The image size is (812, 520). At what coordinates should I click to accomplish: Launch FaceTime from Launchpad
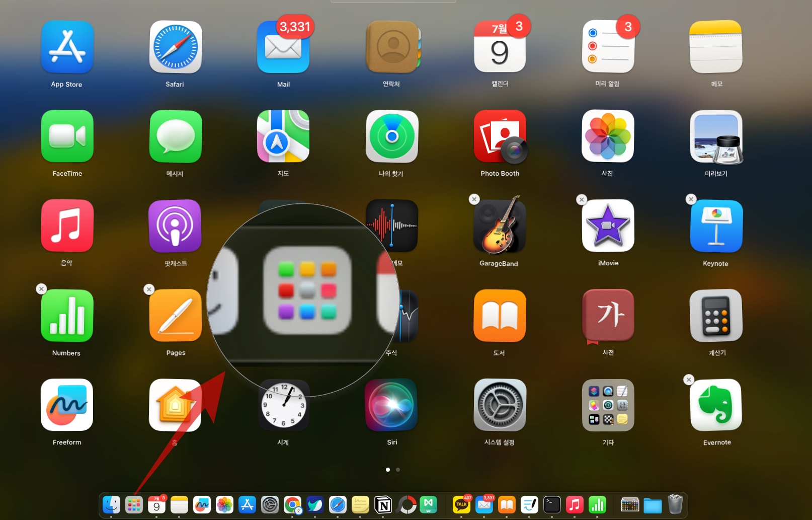[67, 136]
